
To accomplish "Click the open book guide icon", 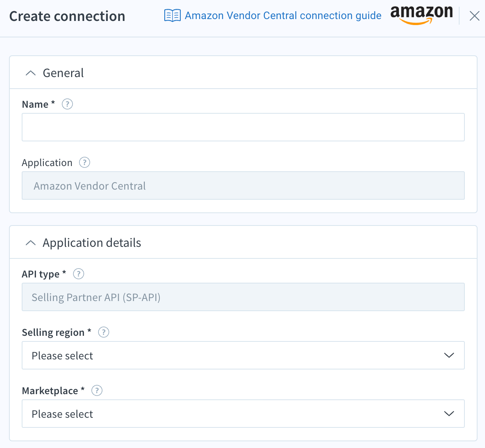I will [173, 16].
